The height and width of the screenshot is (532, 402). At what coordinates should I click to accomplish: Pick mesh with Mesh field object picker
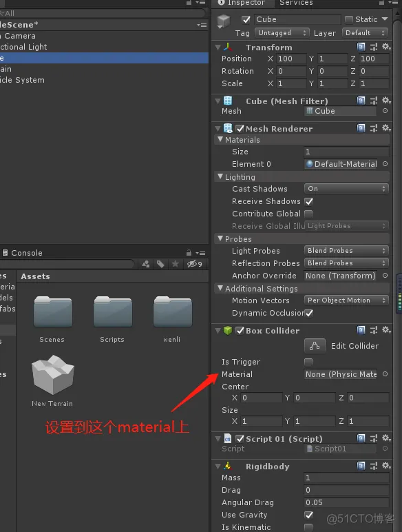click(385, 111)
